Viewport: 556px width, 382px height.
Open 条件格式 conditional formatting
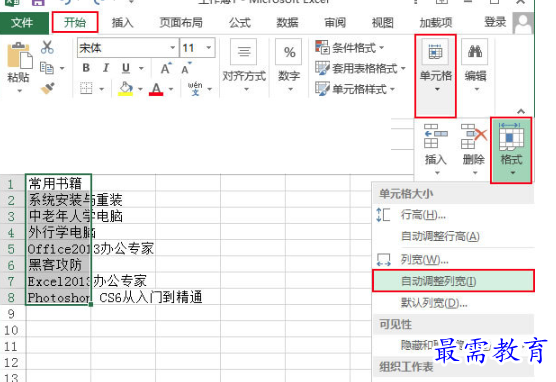pos(350,47)
